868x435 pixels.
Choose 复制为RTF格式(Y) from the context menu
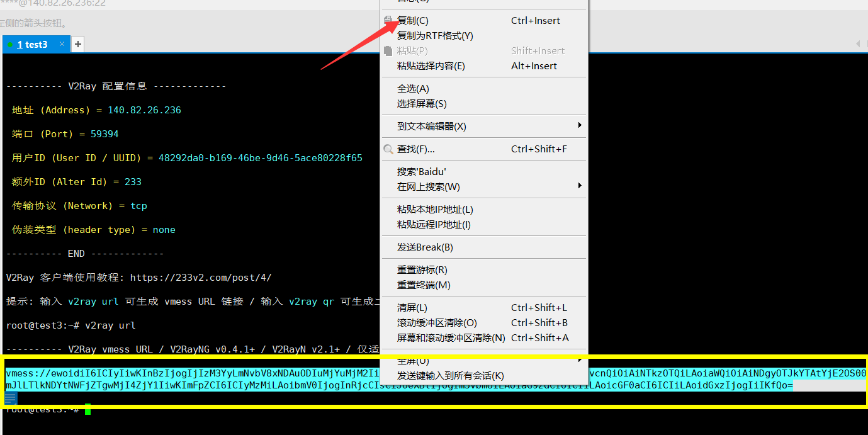pyautogui.click(x=435, y=36)
